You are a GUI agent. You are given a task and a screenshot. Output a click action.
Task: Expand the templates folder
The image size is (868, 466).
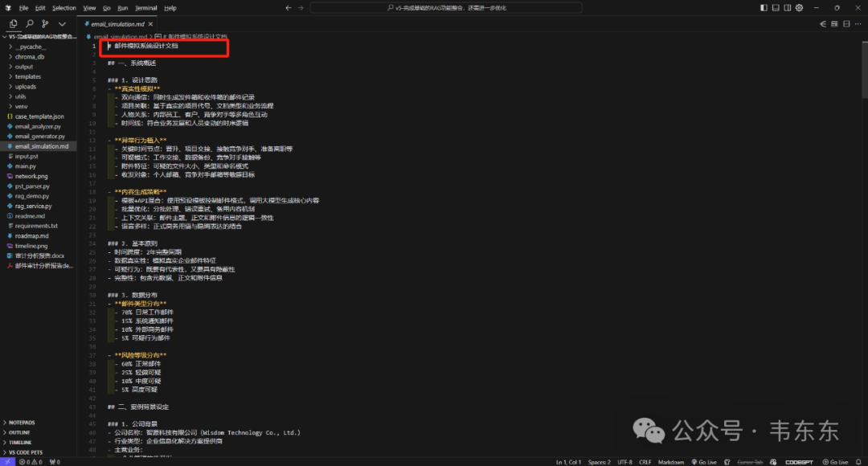[x=39, y=76]
